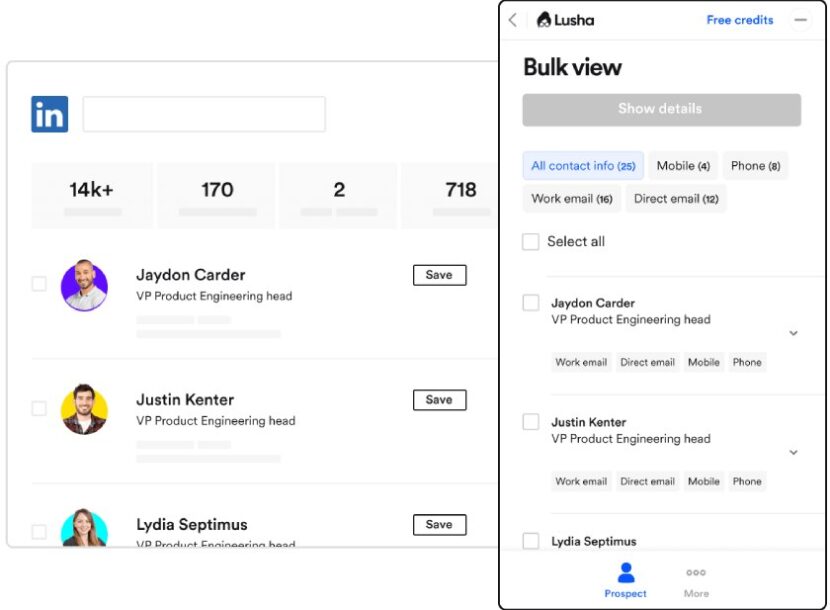Tick Jaydon Carder's checkbox in Lusha panel
830x610 pixels.
531,303
